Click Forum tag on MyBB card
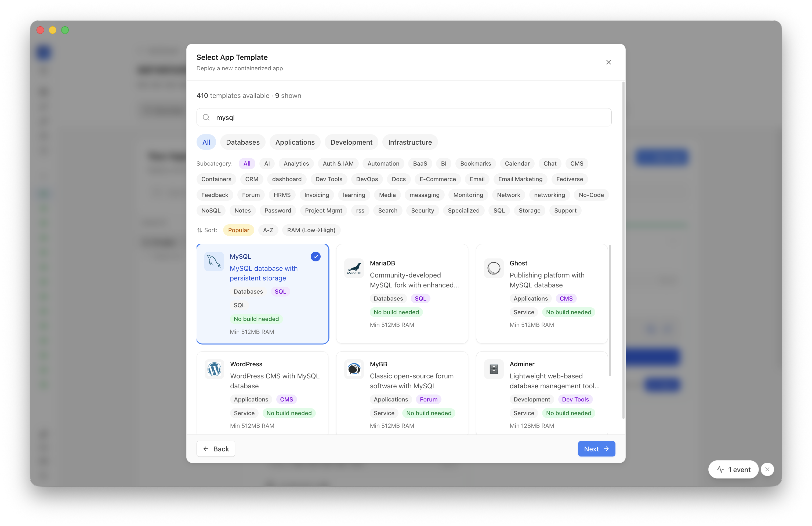This screenshot has height=526, width=812. point(429,400)
